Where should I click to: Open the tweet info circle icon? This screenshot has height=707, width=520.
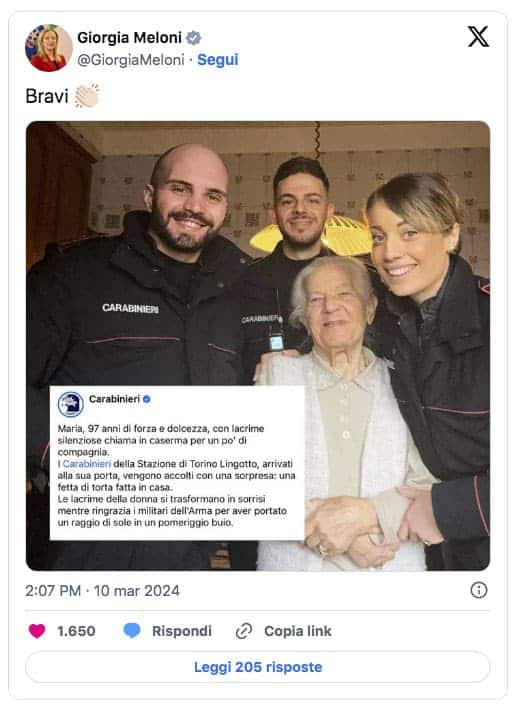coord(479,590)
